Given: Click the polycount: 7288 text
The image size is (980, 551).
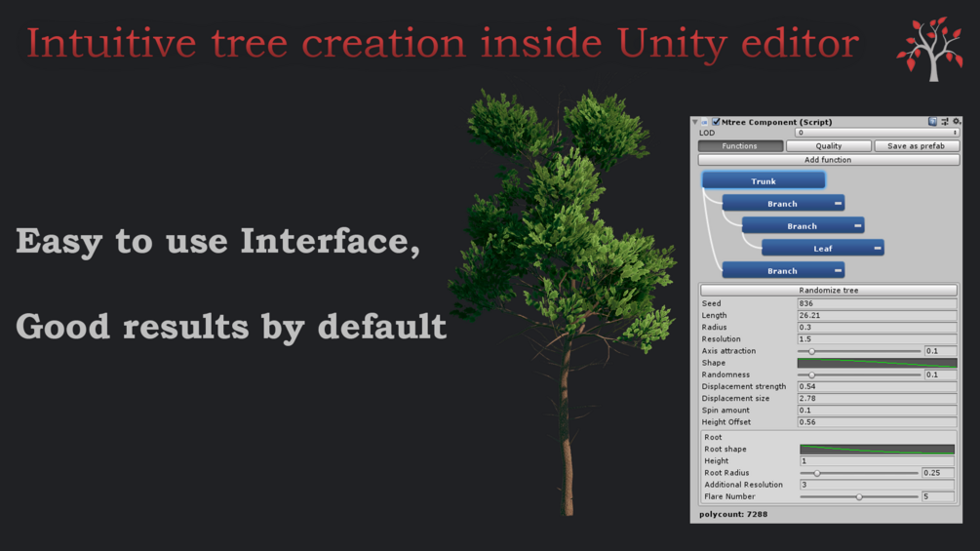Looking at the screenshot, I should [x=733, y=514].
